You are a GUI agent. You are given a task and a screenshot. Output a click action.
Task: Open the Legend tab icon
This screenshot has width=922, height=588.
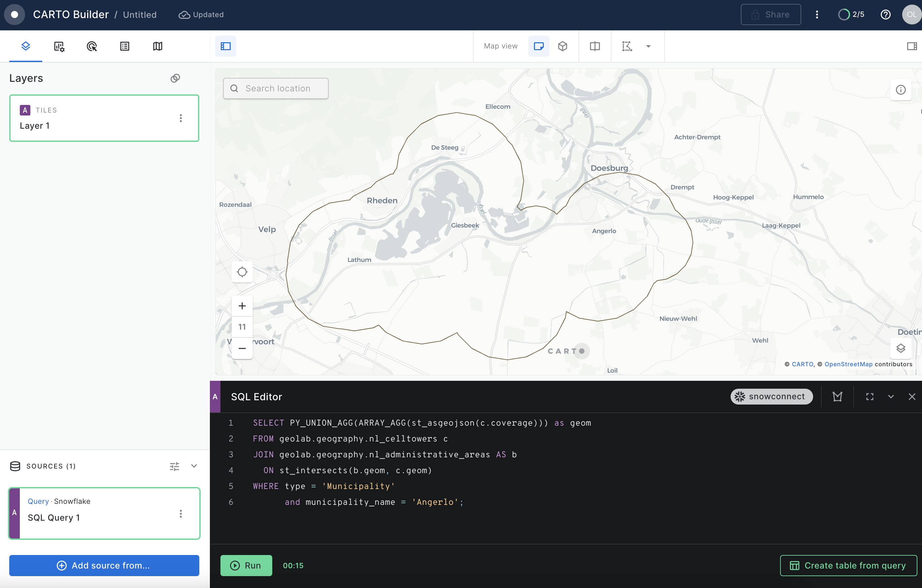125,46
